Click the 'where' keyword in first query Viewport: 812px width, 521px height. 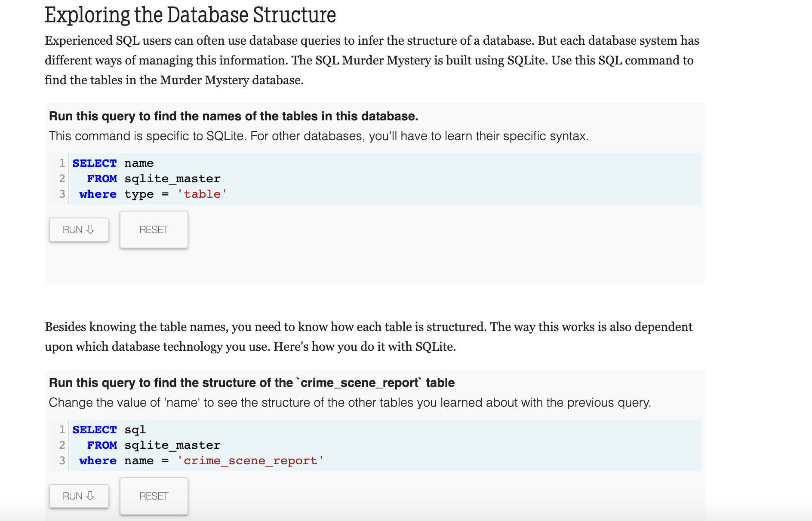(98, 194)
